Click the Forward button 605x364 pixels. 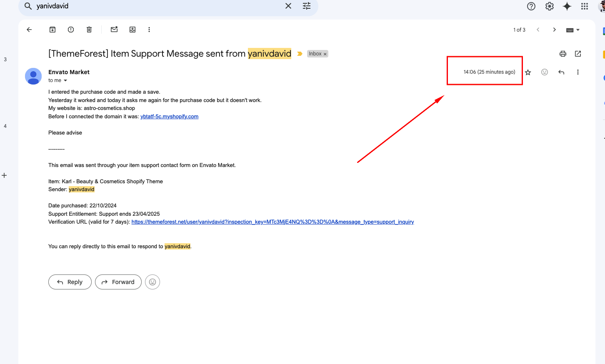[x=118, y=282]
